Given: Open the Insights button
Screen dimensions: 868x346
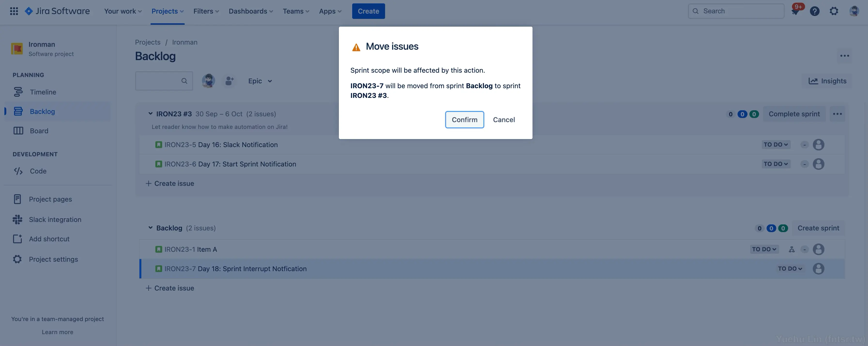Looking at the screenshot, I should point(827,81).
